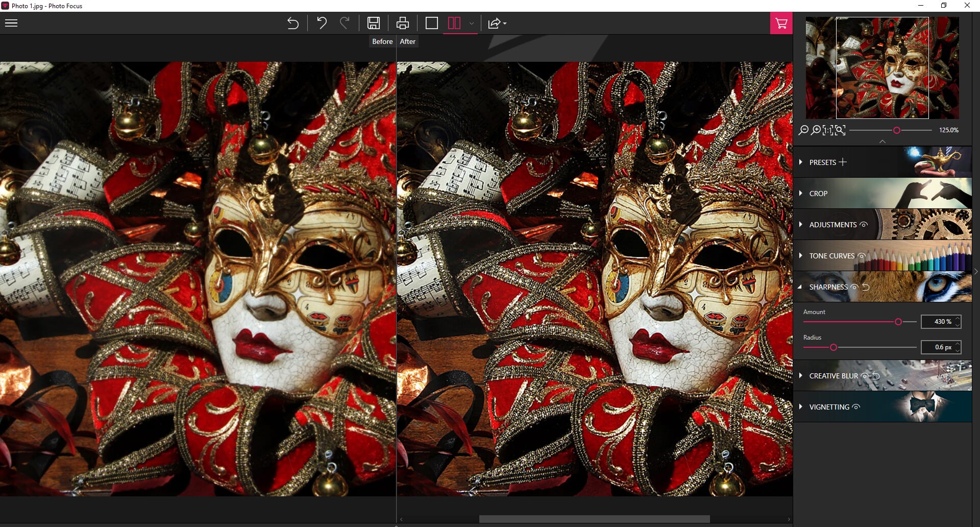The image size is (980, 527).
Task: Increase Radius with up stepper arrow
Action: click(x=958, y=344)
